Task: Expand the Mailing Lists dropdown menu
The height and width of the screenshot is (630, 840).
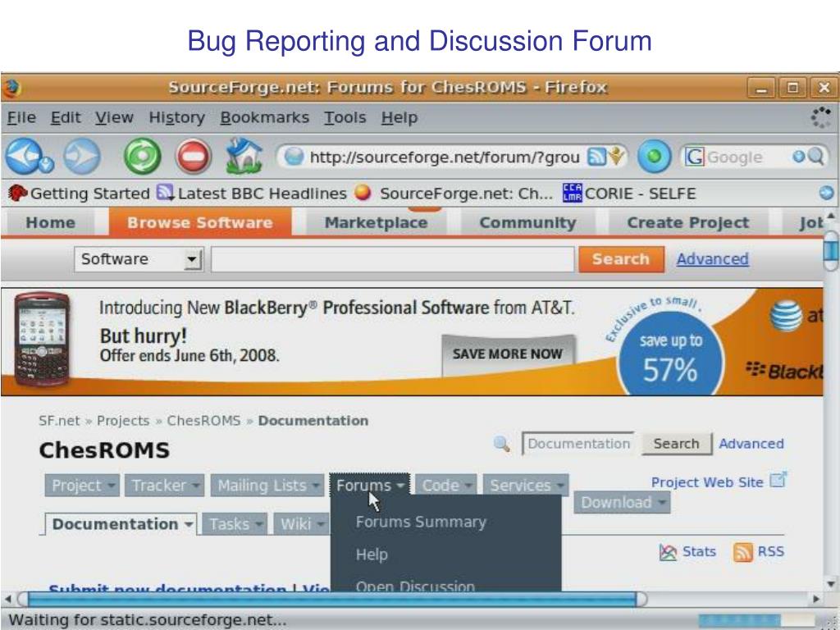Action: pyautogui.click(x=267, y=486)
